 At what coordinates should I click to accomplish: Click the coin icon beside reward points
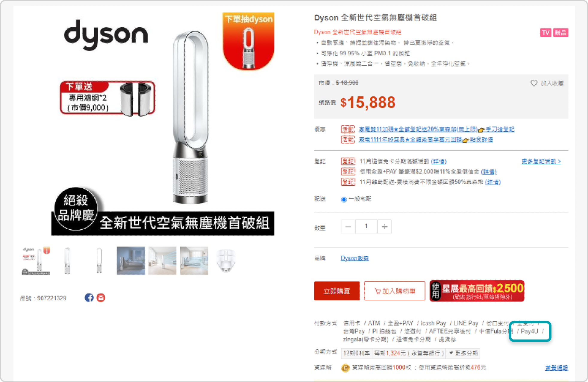(x=345, y=368)
